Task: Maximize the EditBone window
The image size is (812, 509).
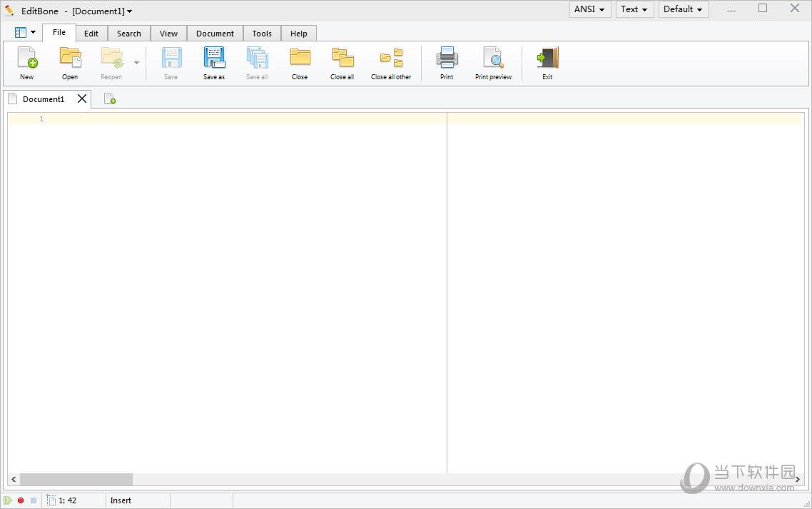Action: click(x=763, y=9)
